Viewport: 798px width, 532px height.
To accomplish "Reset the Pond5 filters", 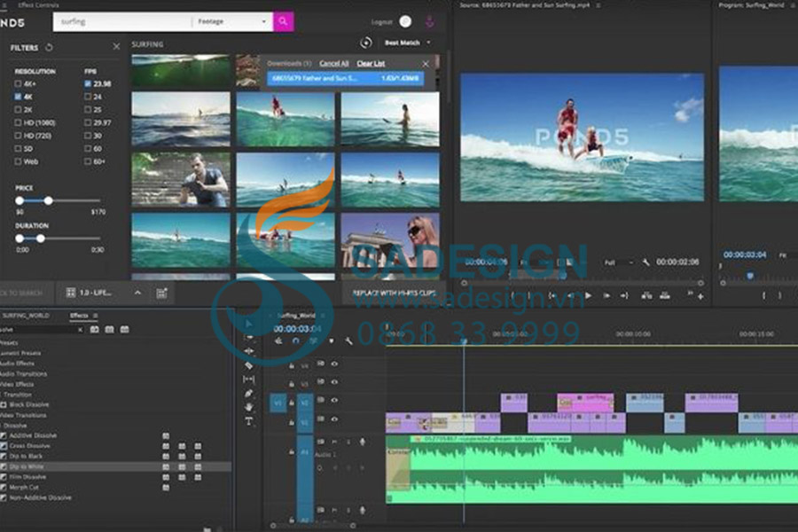I will click(49, 48).
